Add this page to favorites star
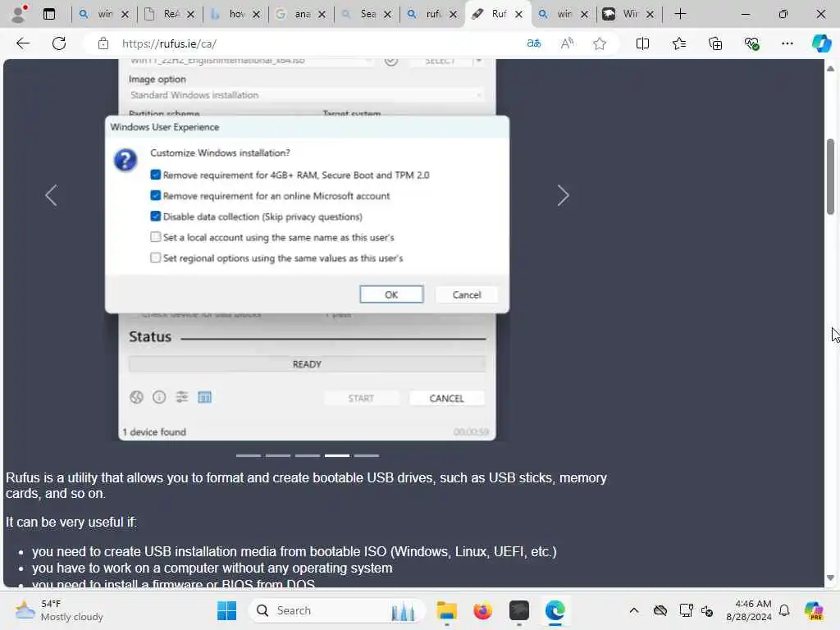 pos(600,43)
